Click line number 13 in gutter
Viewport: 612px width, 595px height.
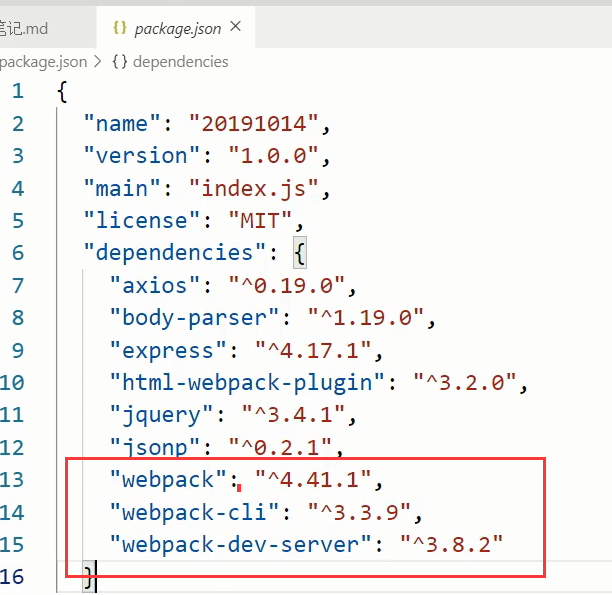click(12, 479)
